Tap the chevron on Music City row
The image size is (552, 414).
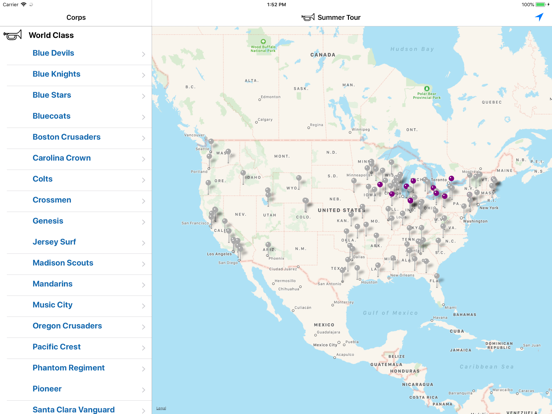click(143, 306)
